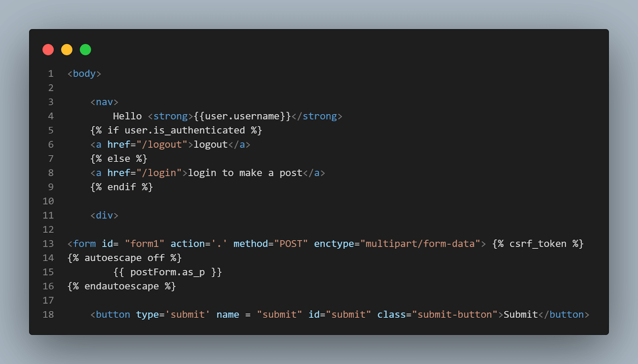Click the postForm.as_p variable
The width and height of the screenshot is (638, 364).
[x=167, y=272]
